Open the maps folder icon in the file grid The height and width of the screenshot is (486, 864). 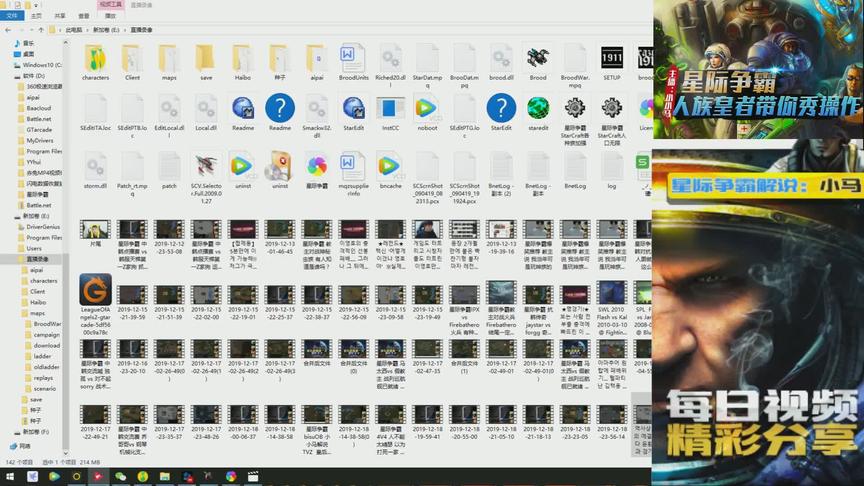coord(169,58)
